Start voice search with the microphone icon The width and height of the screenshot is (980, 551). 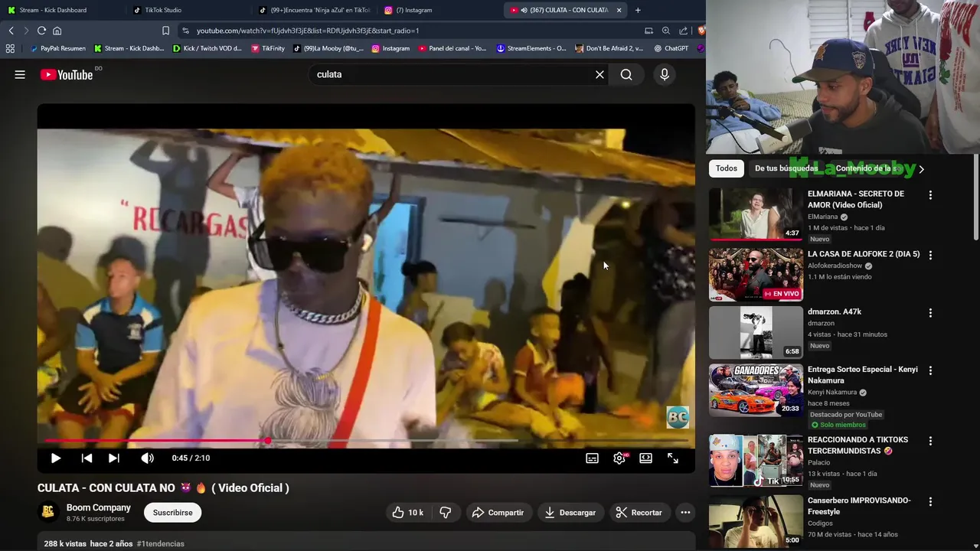coord(665,74)
